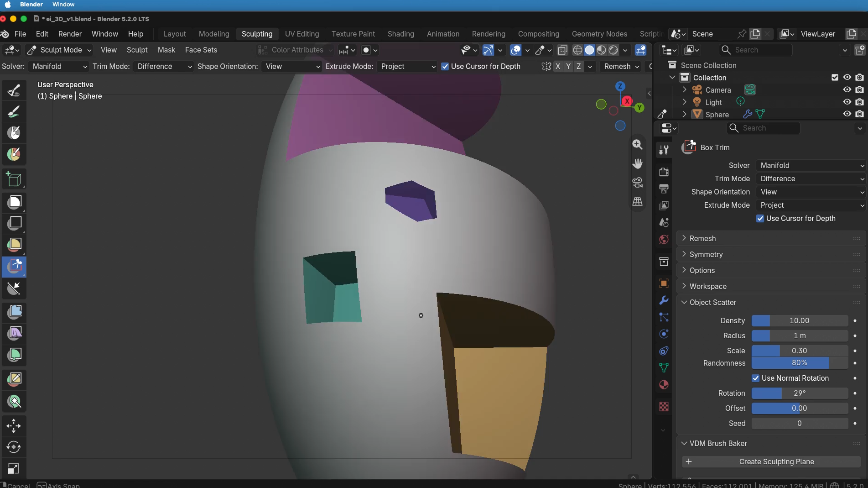Image resolution: width=868 pixels, height=488 pixels.
Task: Click the pan hand viewport icon
Action: [x=638, y=163]
